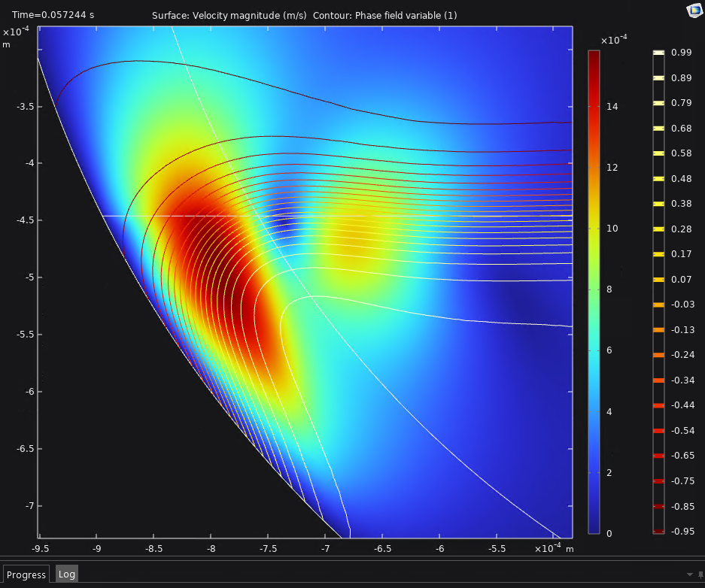Click the x-axis ×10⁻⁴ m unit label
This screenshot has height=588, width=705.
point(553,549)
